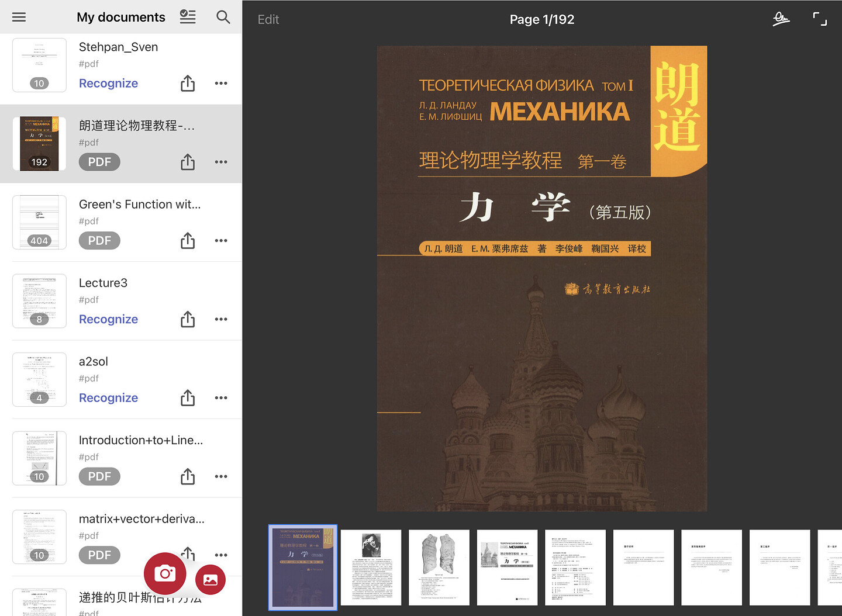Share the Stehpan_Sven document

188,84
